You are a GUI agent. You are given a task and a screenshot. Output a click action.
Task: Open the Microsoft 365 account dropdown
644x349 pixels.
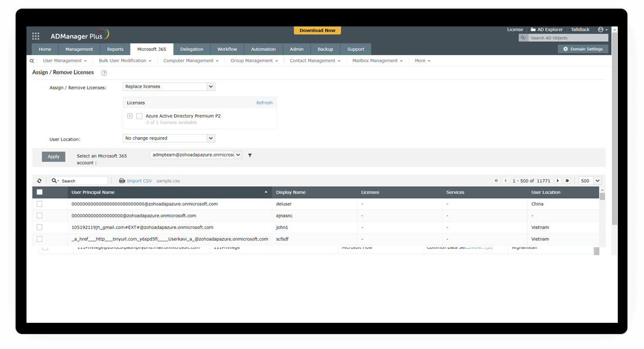pos(196,155)
